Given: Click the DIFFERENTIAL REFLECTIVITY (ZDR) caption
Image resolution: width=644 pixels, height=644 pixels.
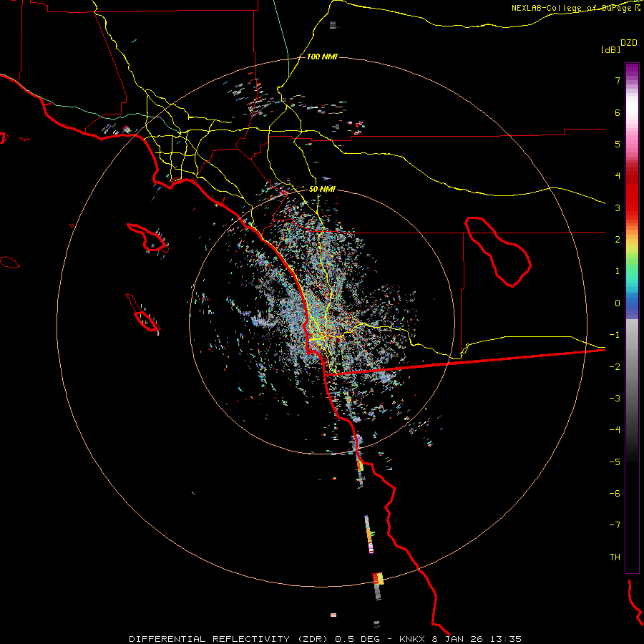Looking at the screenshot, I should click(229, 639).
